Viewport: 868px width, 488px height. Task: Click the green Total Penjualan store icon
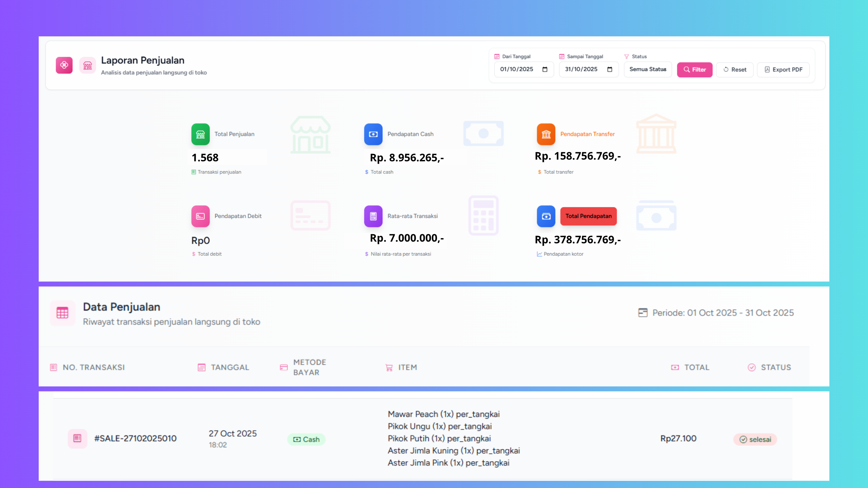[200, 134]
